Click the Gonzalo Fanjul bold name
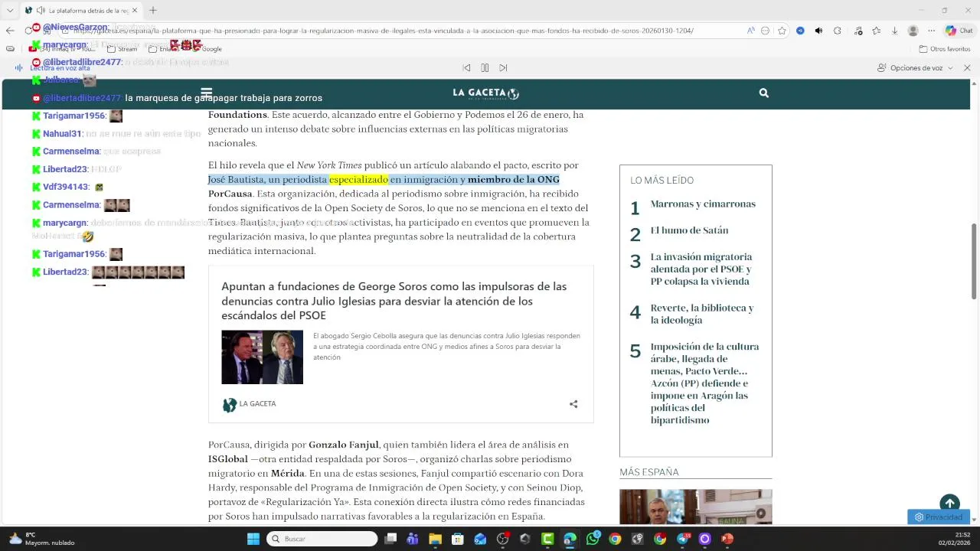The width and height of the screenshot is (980, 551). 344,445
